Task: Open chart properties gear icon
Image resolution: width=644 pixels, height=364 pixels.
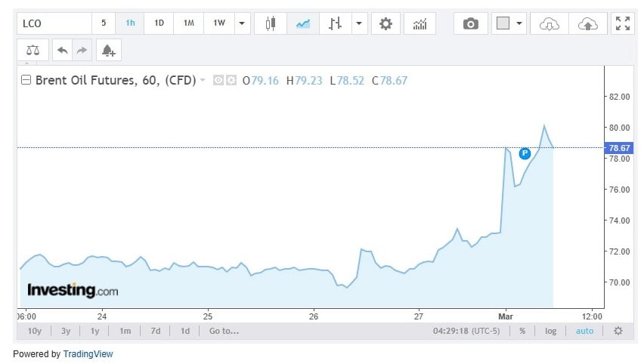Action: 385,23
